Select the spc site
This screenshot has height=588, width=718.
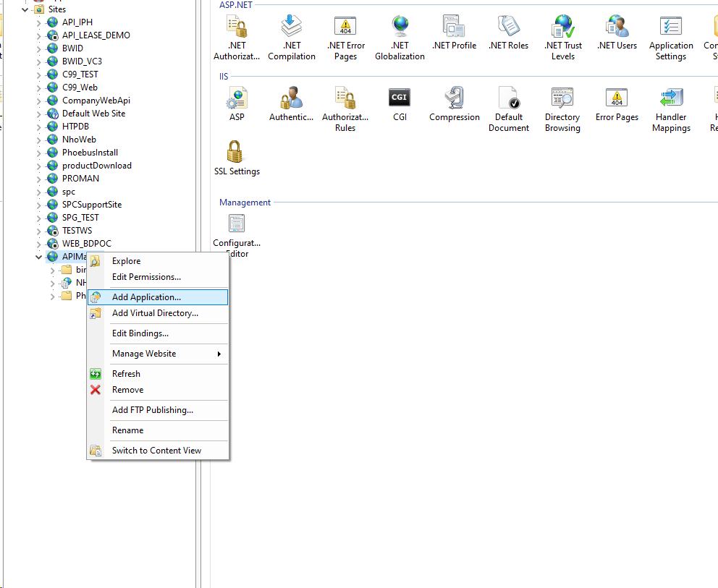(x=69, y=192)
